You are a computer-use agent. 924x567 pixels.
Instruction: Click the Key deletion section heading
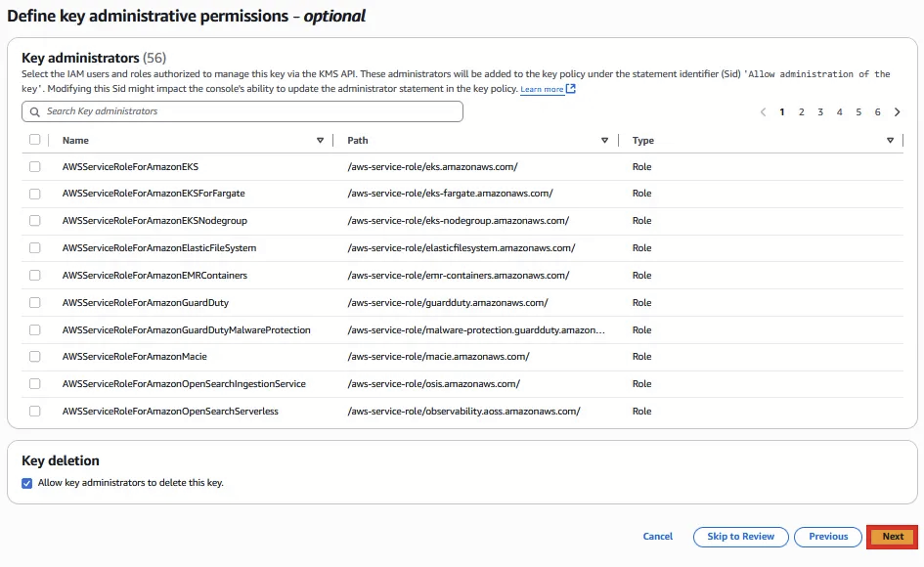pos(61,460)
